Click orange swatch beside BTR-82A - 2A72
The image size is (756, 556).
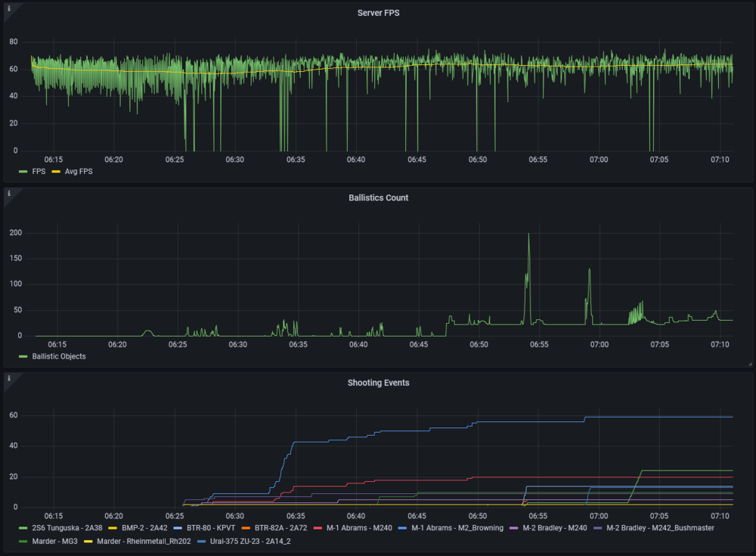tap(246, 528)
